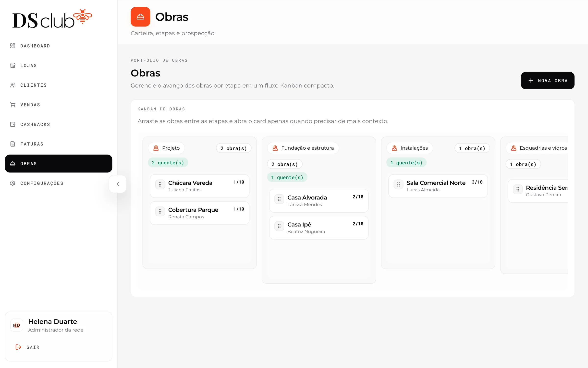The width and height of the screenshot is (588, 368).
Task: Open the Sala Comercial Norte card title
Action: 436,183
